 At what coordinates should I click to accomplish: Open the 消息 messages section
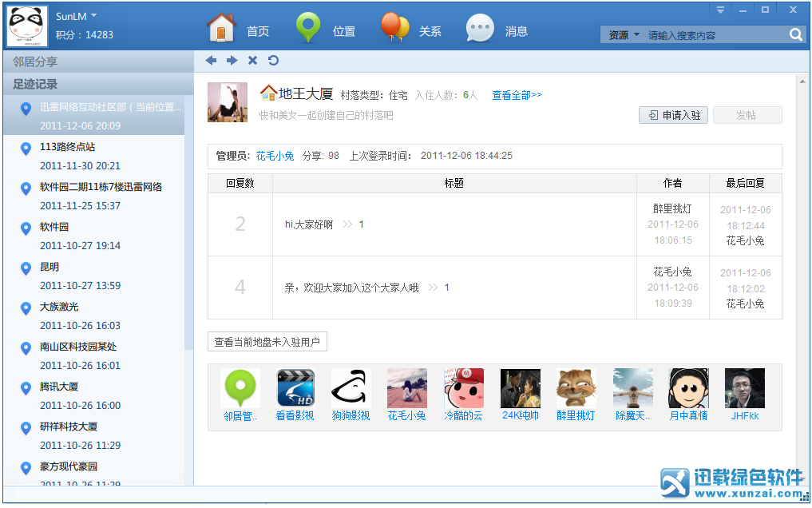point(497,28)
